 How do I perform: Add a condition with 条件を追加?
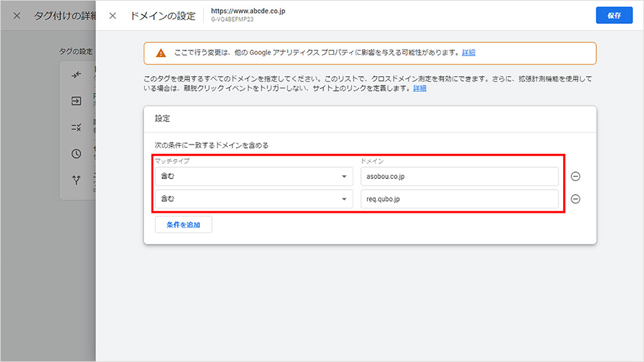(184, 225)
